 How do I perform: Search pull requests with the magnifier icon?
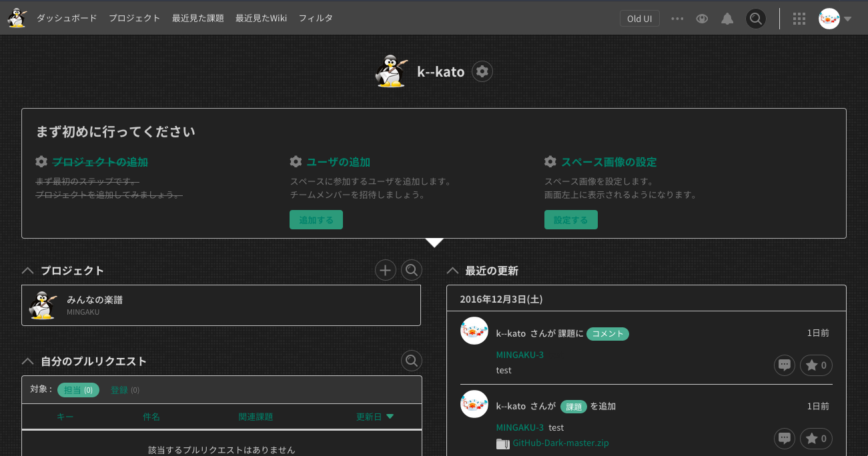(x=412, y=361)
